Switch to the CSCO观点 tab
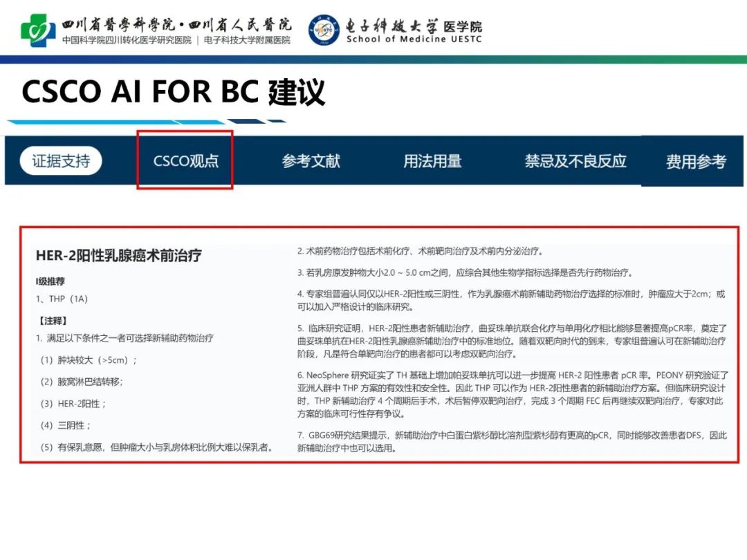The height and width of the screenshot is (560, 747). point(185,161)
